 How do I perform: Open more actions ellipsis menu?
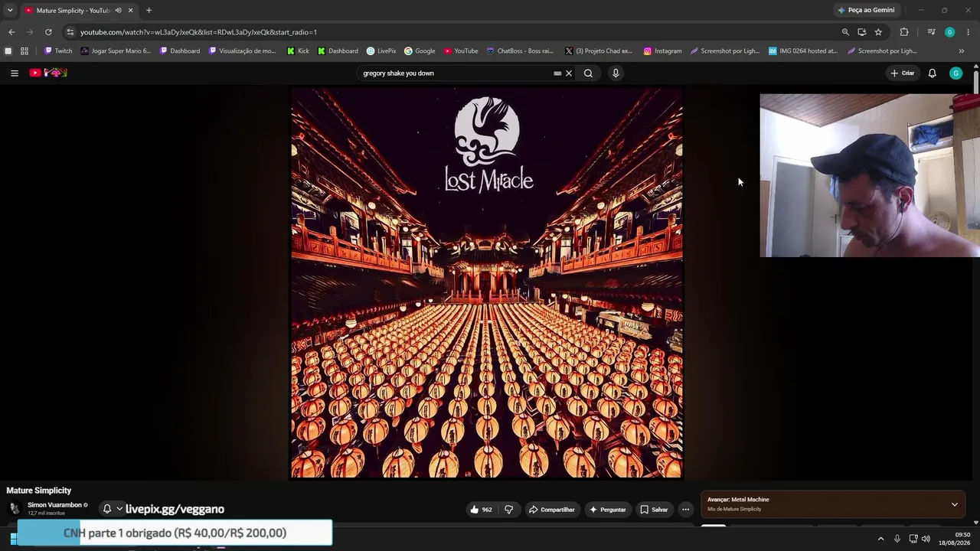pos(686,509)
